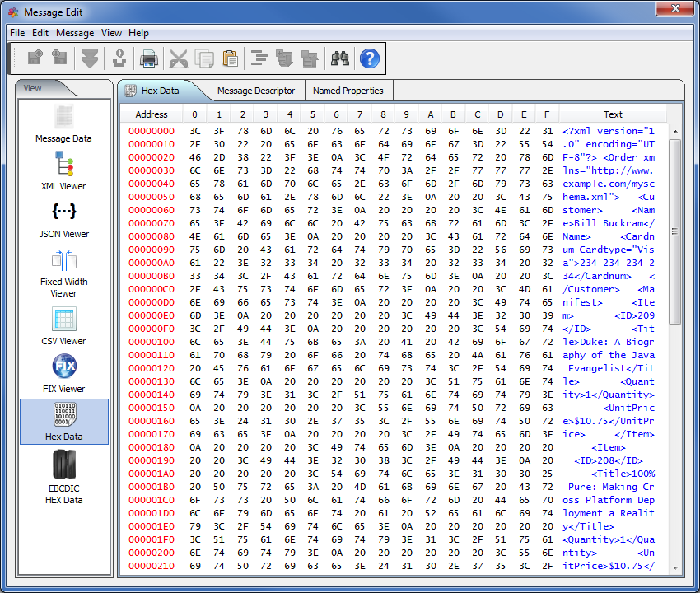Open the Help menu
Screen dimensions: 700x593
[x=138, y=33]
